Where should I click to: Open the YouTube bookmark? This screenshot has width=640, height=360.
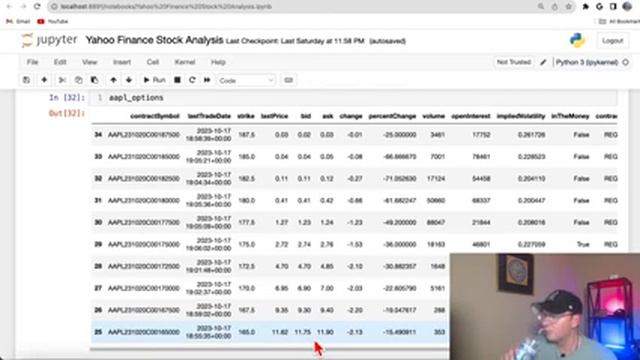point(52,21)
